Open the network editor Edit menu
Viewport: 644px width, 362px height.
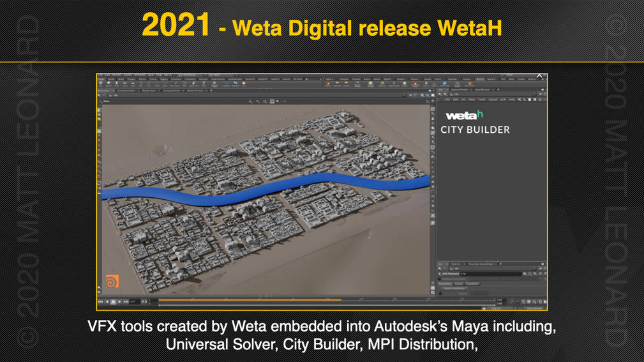pyautogui.click(x=456, y=100)
